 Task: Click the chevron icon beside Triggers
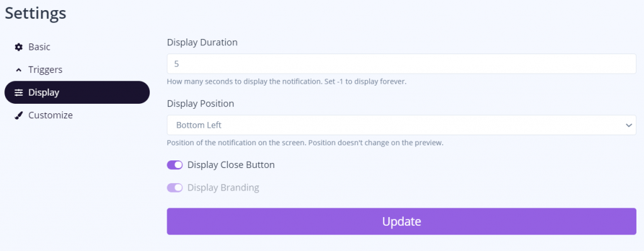point(18,70)
